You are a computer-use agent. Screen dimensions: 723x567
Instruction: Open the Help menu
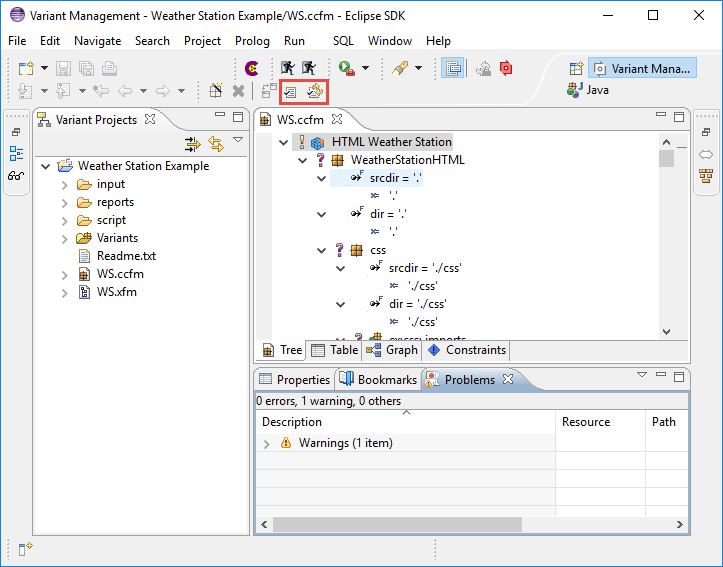(438, 41)
